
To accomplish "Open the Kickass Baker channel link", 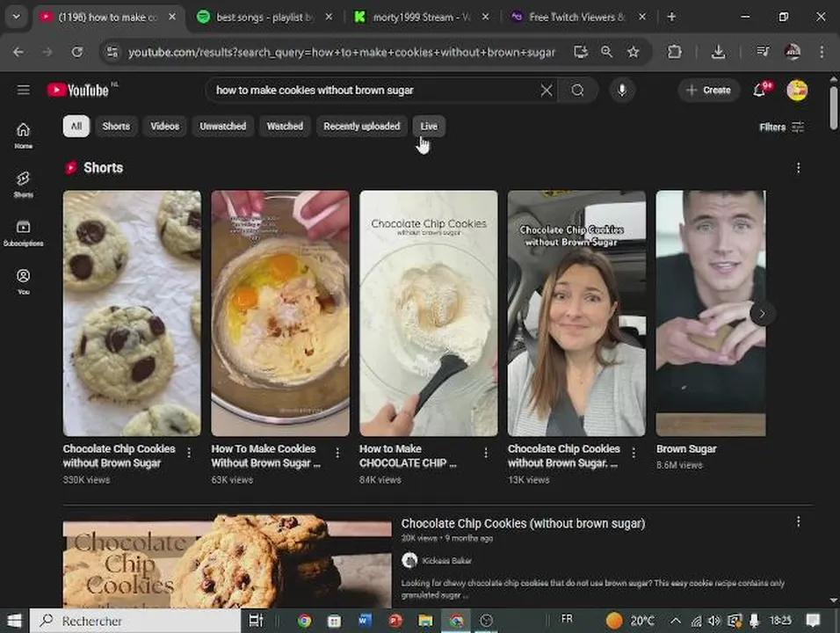I will [446, 561].
